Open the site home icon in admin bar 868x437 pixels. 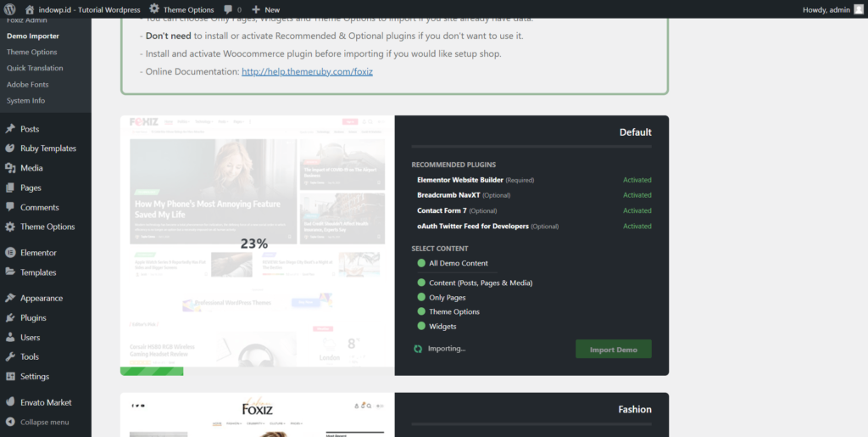30,9
